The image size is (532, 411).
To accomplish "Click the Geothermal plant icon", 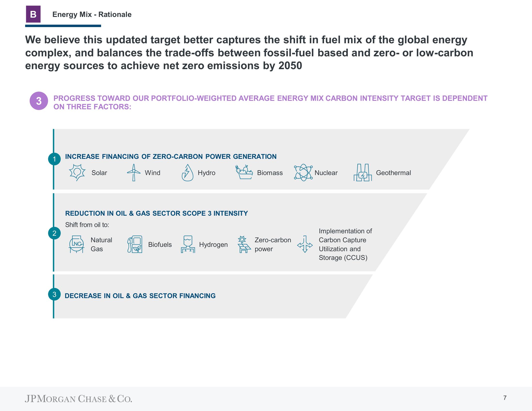I will pyautogui.click(x=363, y=172).
